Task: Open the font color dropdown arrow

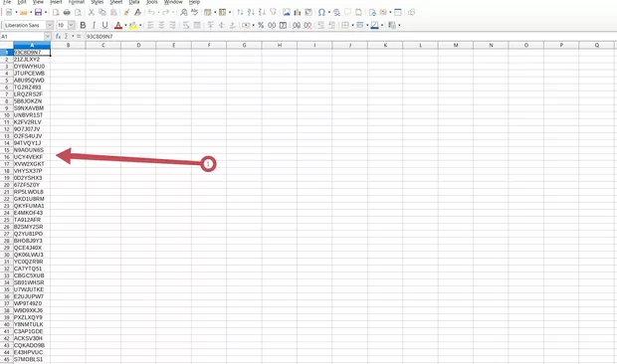Action: coord(125,25)
